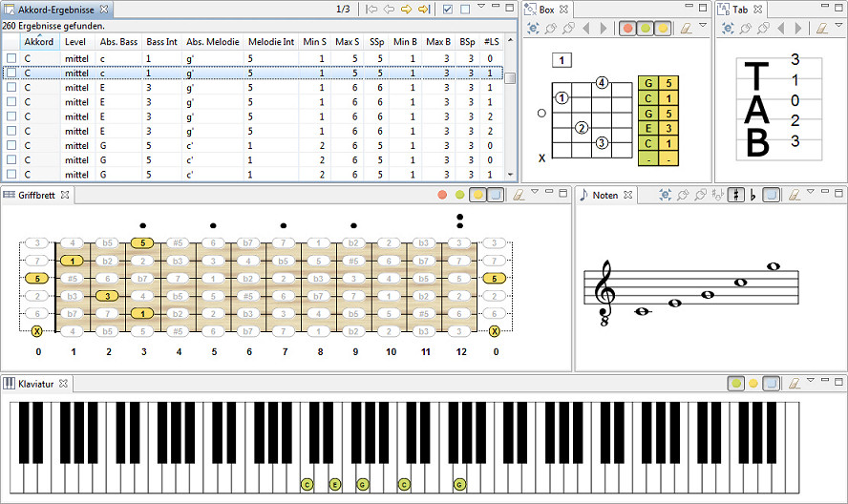Sort table by #LS column header

pos(492,42)
